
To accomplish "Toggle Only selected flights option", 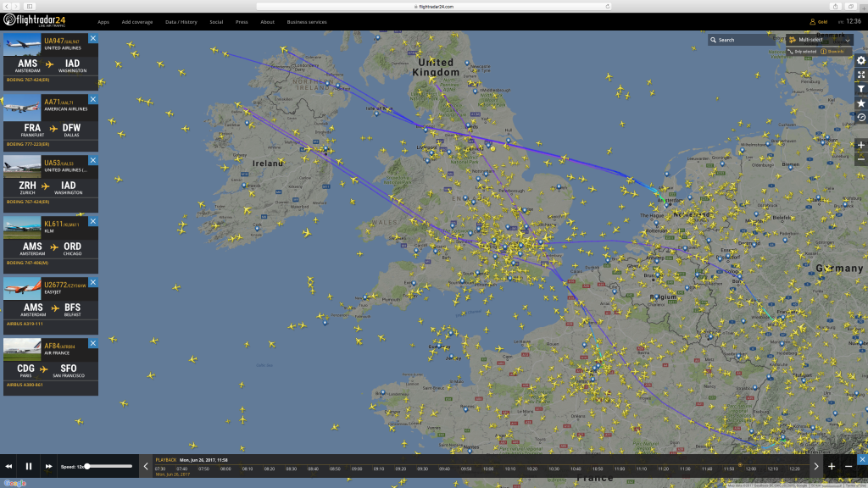I will [x=802, y=52].
